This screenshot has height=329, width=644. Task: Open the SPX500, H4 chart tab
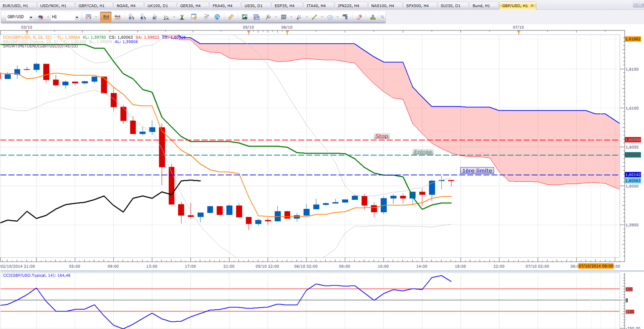pos(419,6)
